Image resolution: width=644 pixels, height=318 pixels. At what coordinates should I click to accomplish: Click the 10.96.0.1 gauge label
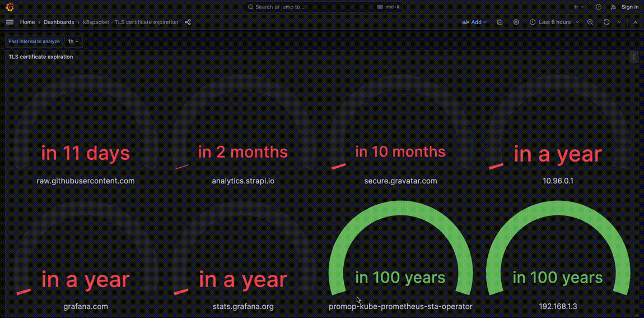[558, 181]
